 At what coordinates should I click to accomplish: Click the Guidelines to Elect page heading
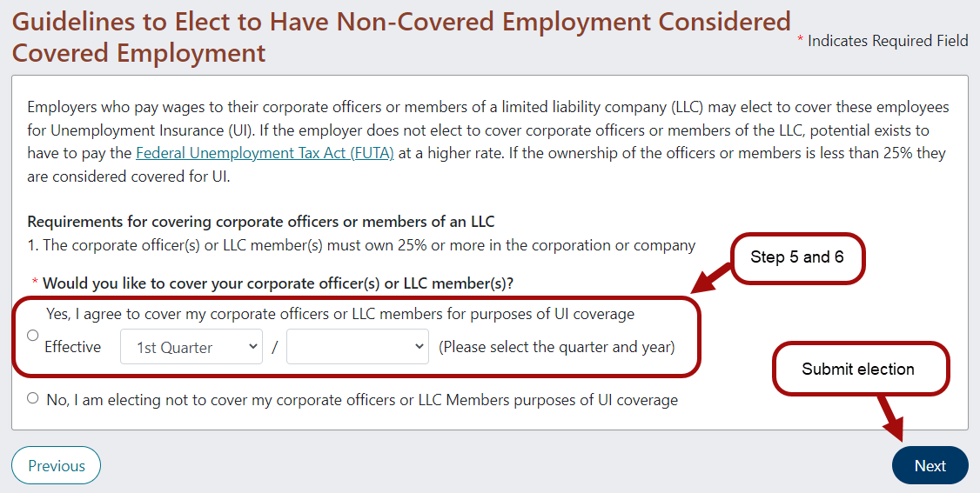(400, 37)
